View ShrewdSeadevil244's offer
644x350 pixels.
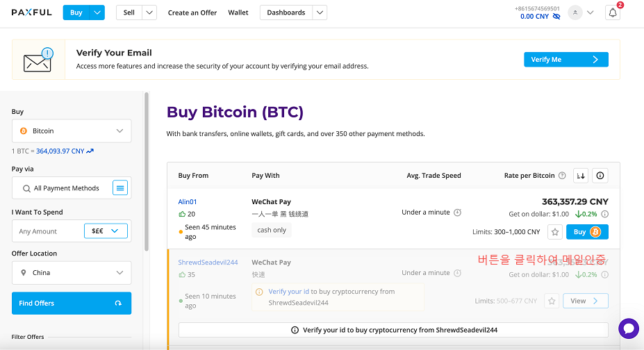pyautogui.click(x=585, y=301)
